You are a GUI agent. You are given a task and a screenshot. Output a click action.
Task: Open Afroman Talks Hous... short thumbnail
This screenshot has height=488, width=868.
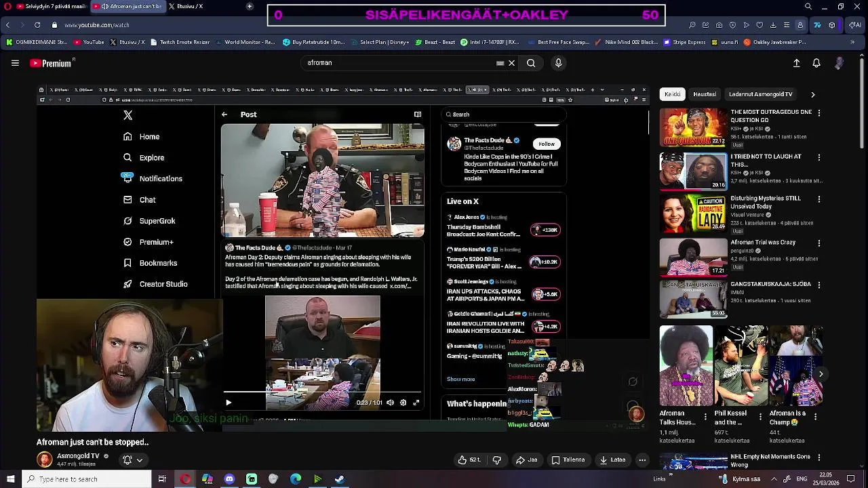(686, 365)
